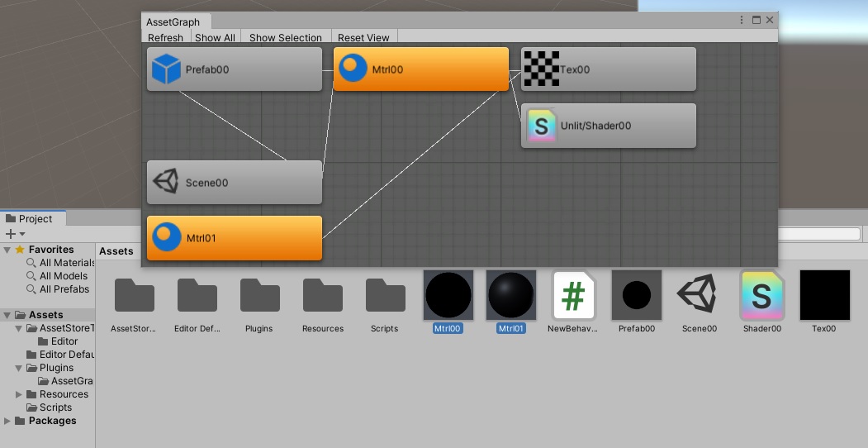Expand the Packages tree section
The height and width of the screenshot is (448, 868).
[7, 422]
